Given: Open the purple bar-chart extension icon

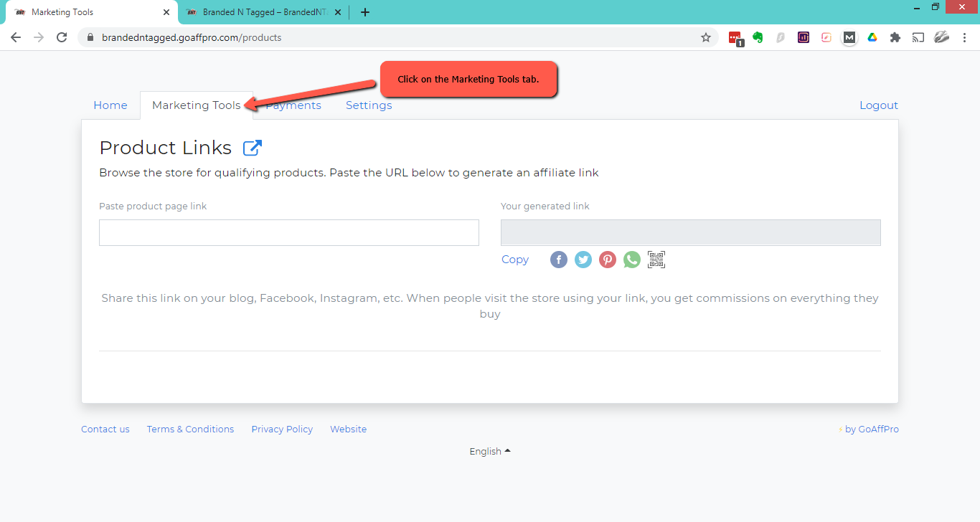Looking at the screenshot, I should pos(804,37).
